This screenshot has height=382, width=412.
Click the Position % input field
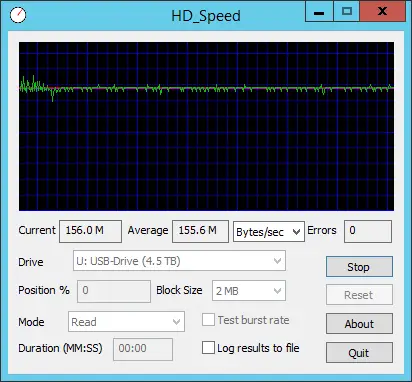click(114, 291)
